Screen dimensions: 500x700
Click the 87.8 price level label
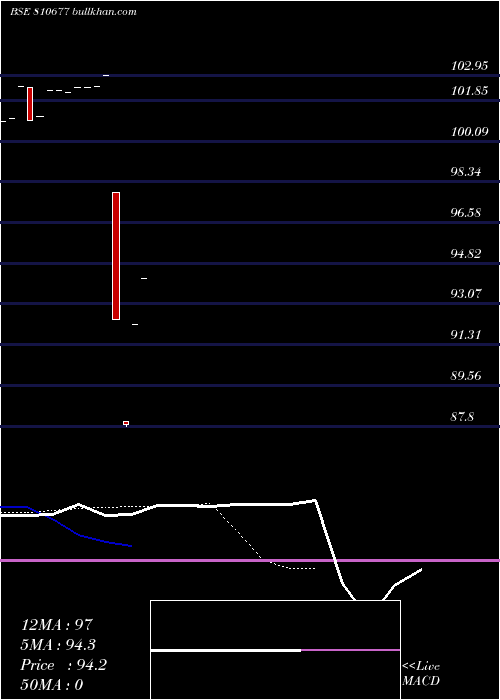coord(462,417)
